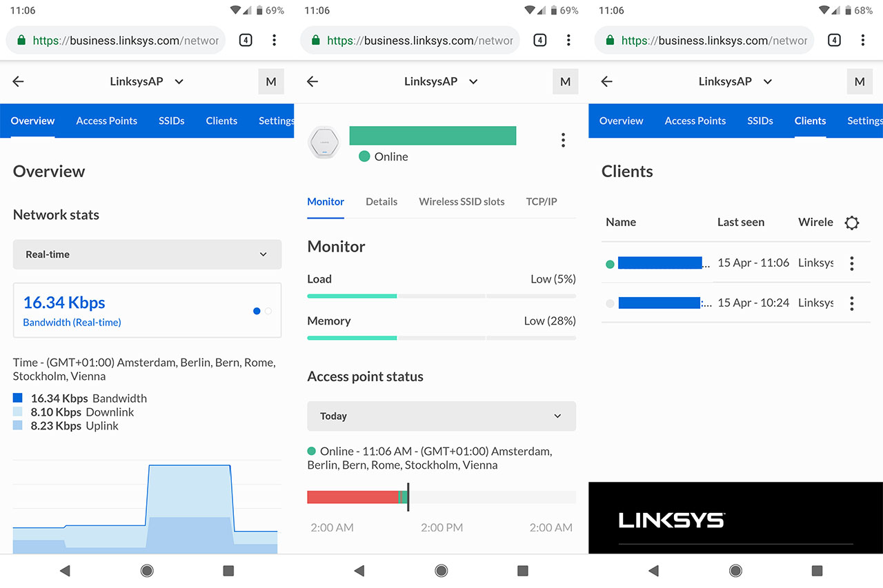Screen dimensions: 883x588
Task: Switch to Overview tab in left screen
Action: tap(32, 121)
